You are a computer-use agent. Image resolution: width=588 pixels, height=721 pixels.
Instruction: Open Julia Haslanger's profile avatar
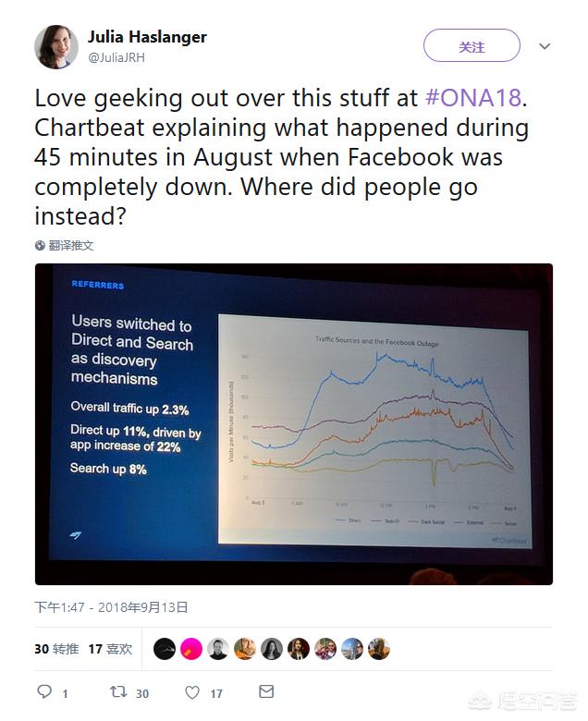coord(56,46)
